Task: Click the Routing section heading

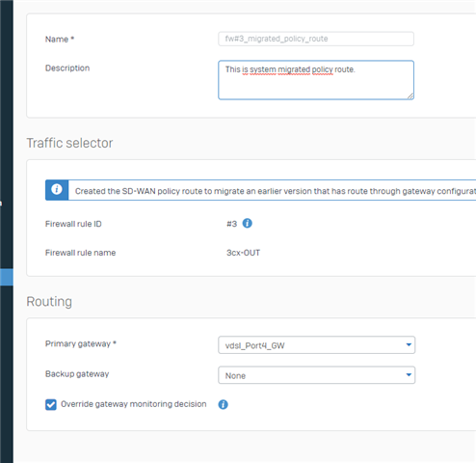Action: [49, 302]
